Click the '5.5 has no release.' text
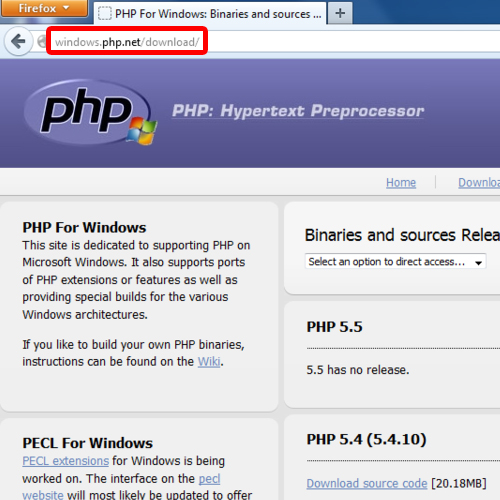500x500 pixels. (x=358, y=370)
